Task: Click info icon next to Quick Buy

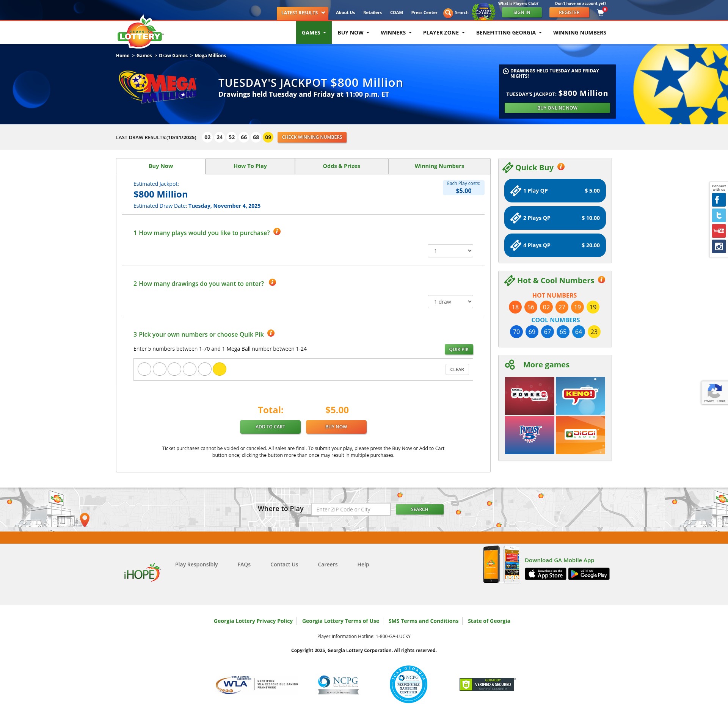Action: [561, 167]
